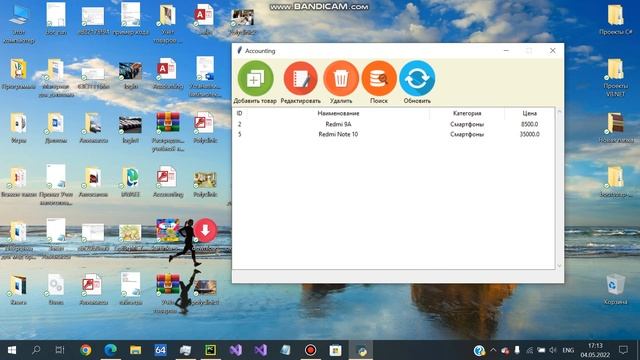Viewport: 640px width, 360px height.
Task: Click the Наименование column header
Action: 338,113
